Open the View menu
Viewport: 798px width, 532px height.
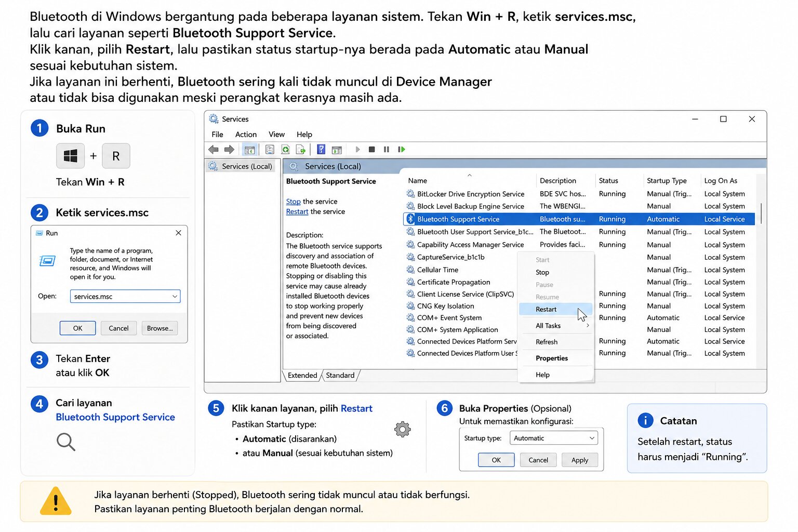click(x=276, y=135)
